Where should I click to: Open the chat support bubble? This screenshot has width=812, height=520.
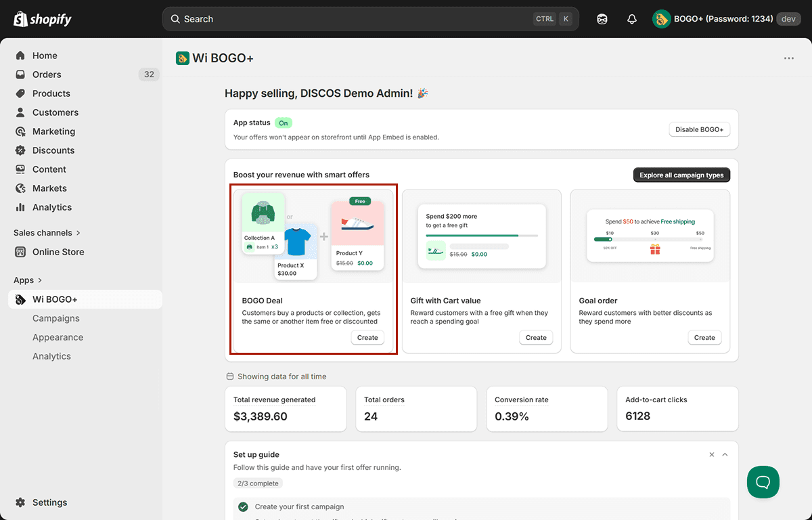pos(763,482)
